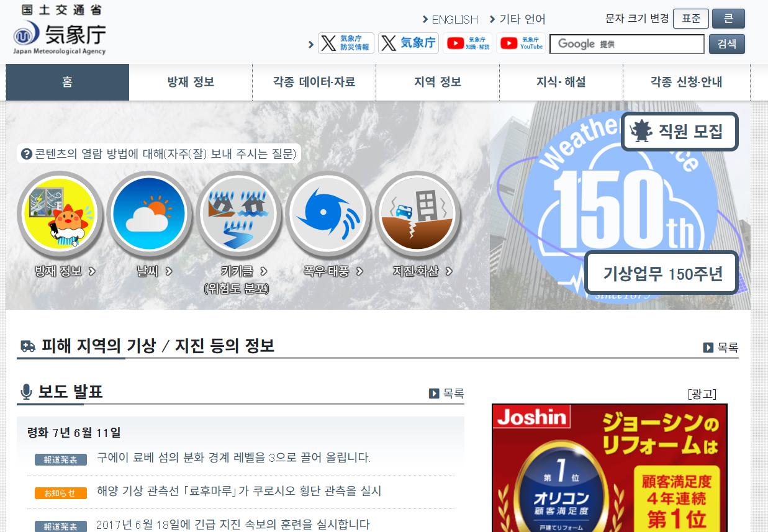The image size is (768, 532).
Task: Click the 방재 정보 circular mascot icon
Action: pyautogui.click(x=60, y=214)
